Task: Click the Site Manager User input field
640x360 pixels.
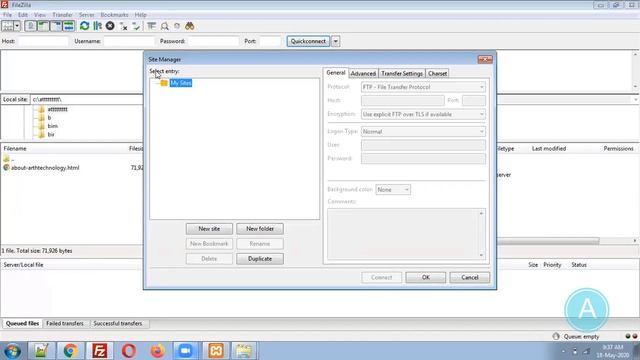Action: pos(423,145)
